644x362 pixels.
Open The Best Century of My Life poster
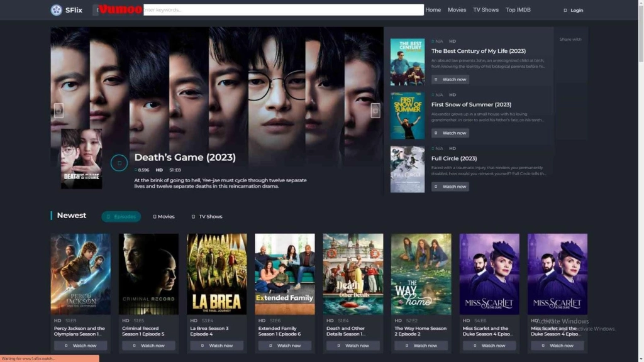[x=407, y=62]
